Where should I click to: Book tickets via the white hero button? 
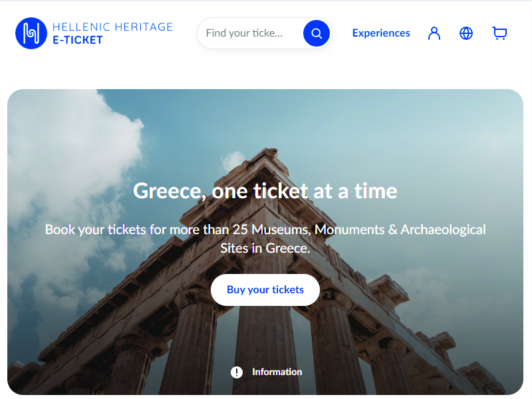click(265, 289)
